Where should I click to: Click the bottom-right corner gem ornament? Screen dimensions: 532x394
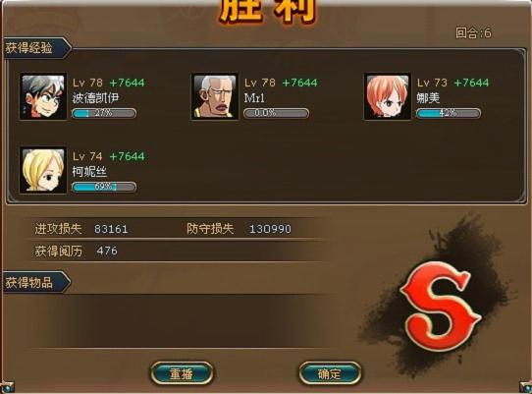pyautogui.click(x=526, y=387)
